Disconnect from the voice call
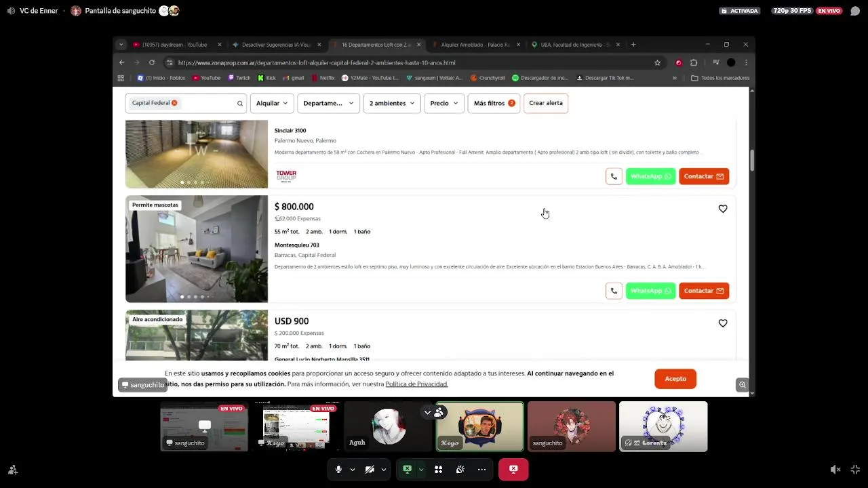Image resolution: width=868 pixels, height=488 pixels. click(513, 469)
